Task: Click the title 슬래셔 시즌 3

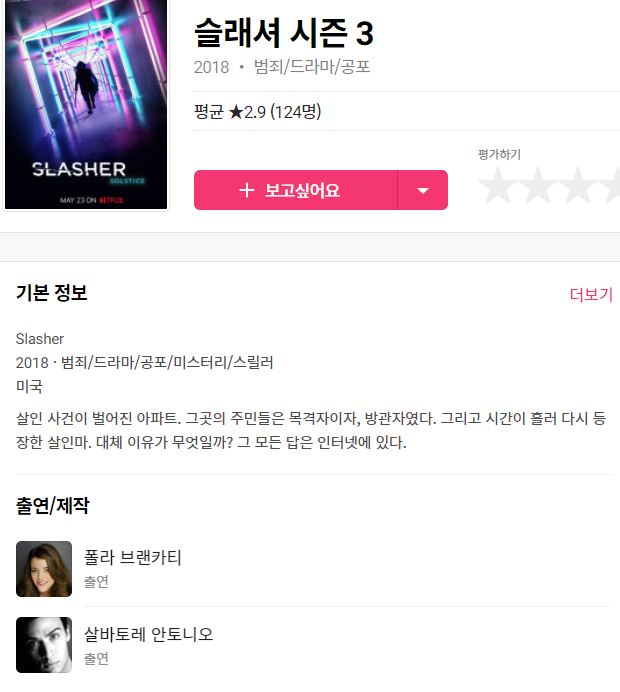Action: (284, 33)
